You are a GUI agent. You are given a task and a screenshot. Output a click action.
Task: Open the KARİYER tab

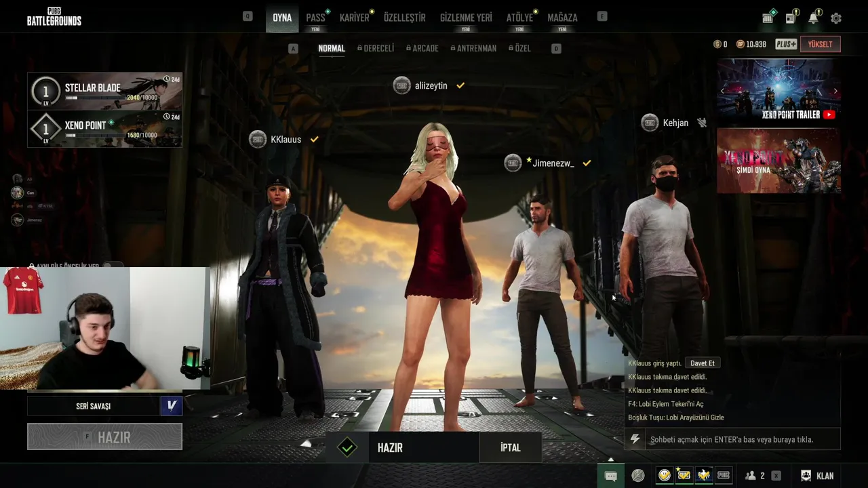click(x=355, y=18)
